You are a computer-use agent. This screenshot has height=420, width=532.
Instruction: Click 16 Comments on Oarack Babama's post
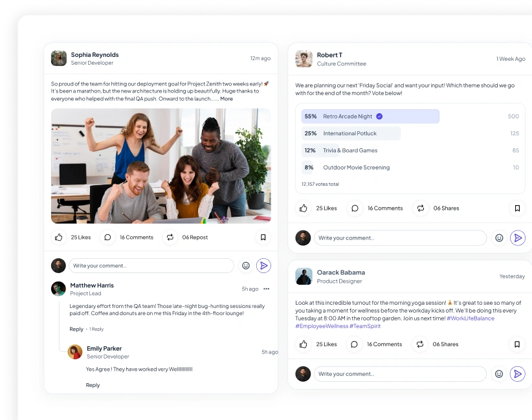pos(384,344)
